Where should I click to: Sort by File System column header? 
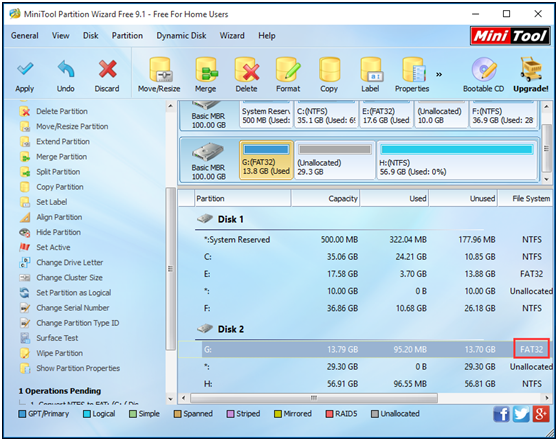[x=525, y=199]
